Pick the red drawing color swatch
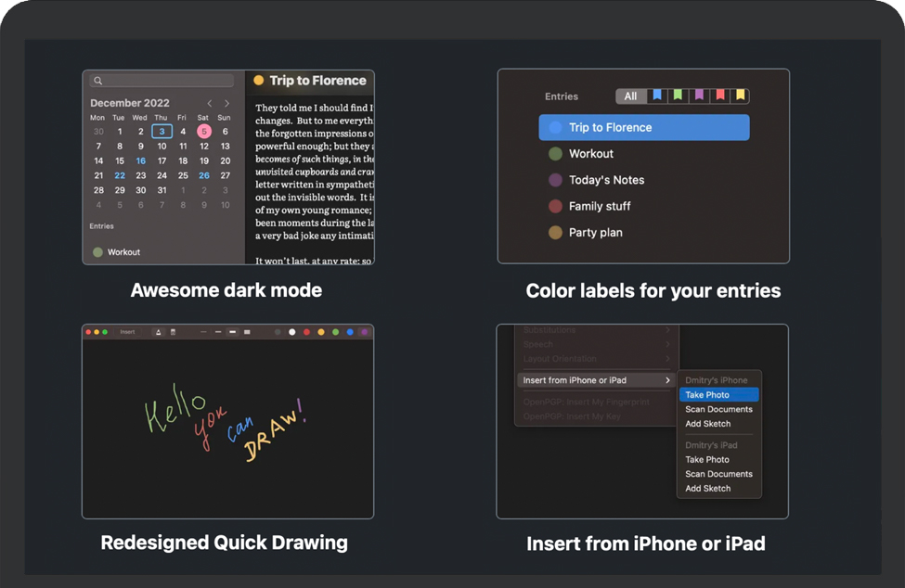This screenshot has width=905, height=588. tap(306, 332)
